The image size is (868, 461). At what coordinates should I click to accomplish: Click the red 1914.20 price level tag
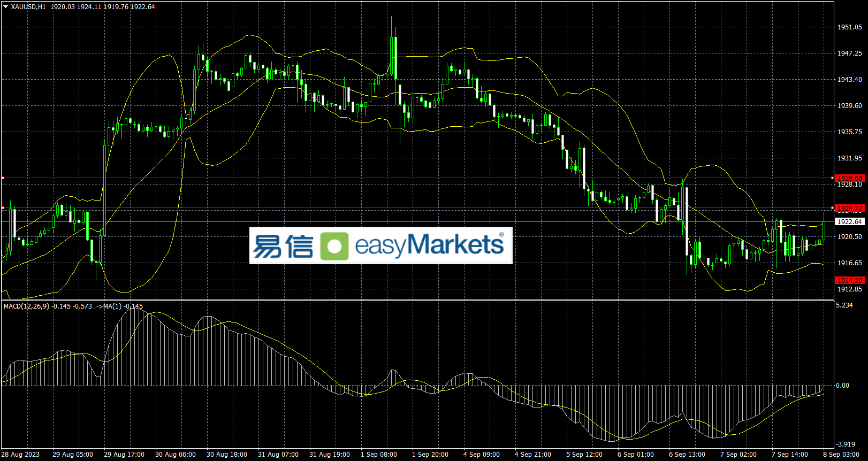(x=850, y=280)
